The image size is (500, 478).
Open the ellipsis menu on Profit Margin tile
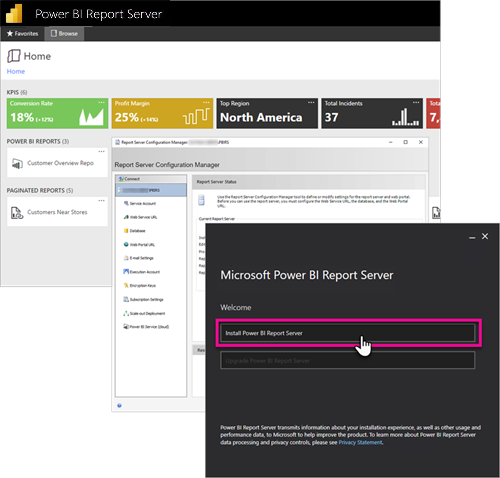tap(206, 102)
